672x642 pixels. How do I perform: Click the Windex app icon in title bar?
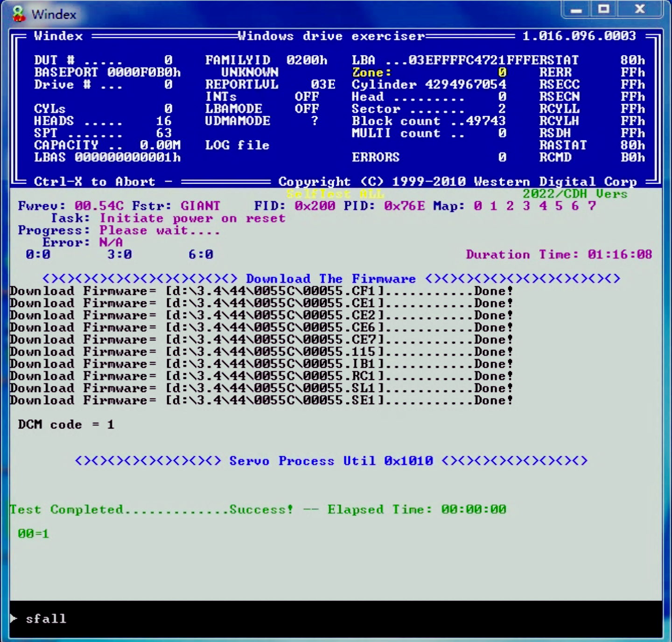[19, 14]
